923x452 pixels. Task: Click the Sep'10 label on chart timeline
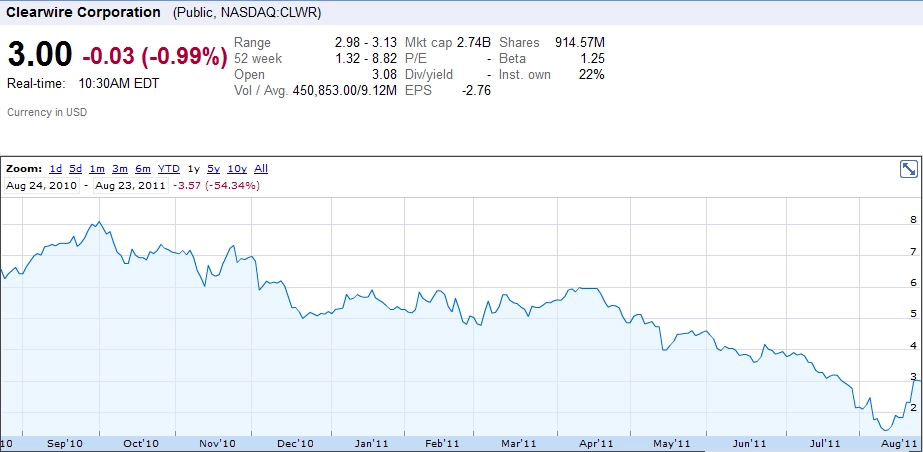66,443
